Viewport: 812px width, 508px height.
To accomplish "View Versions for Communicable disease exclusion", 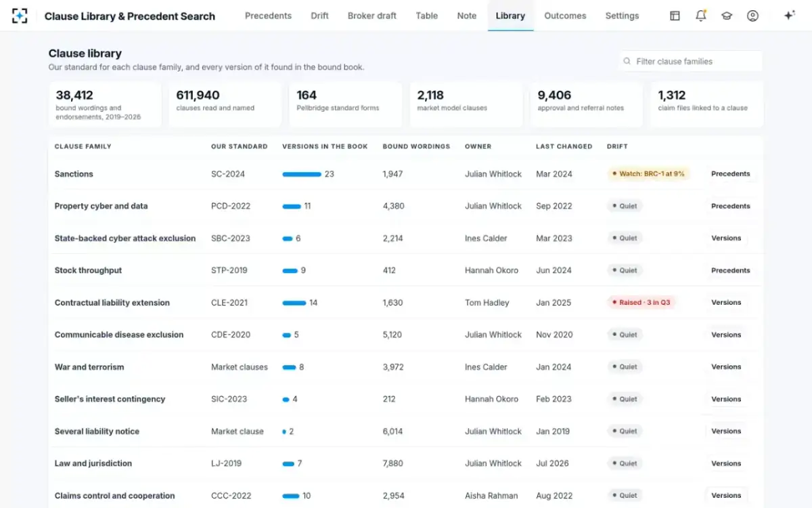I will pyautogui.click(x=726, y=335).
